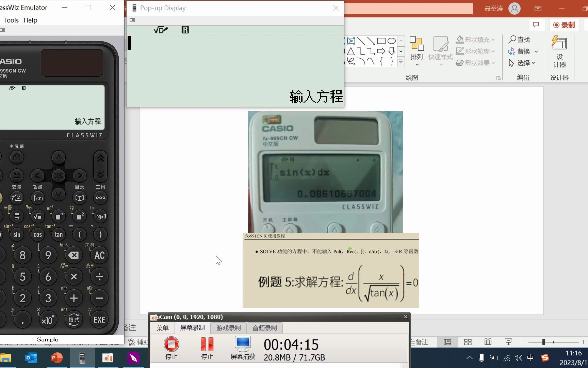Click the calculator variable (变量) key
Image resolution: width=588 pixels, height=368 pixels.
[17, 198]
